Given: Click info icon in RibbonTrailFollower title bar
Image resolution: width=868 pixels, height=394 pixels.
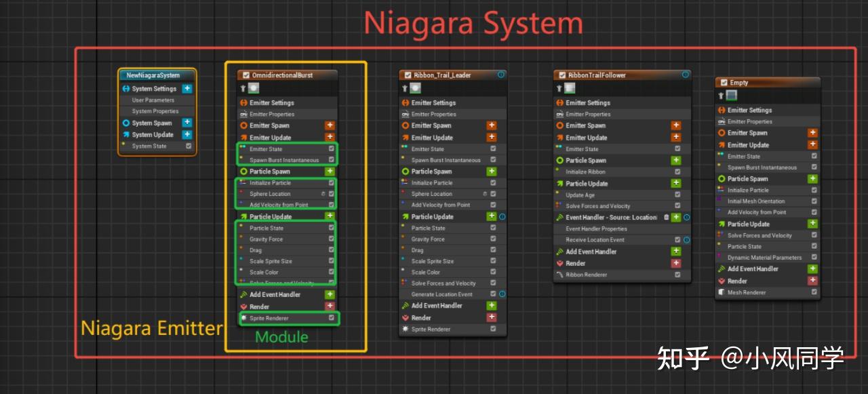Looking at the screenshot, I should pyautogui.click(x=686, y=75).
